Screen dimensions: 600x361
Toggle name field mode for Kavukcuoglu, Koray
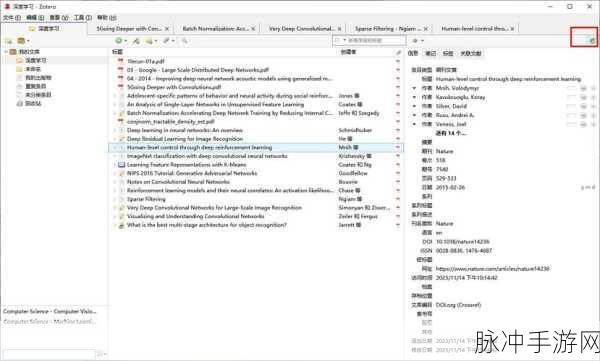572,97
